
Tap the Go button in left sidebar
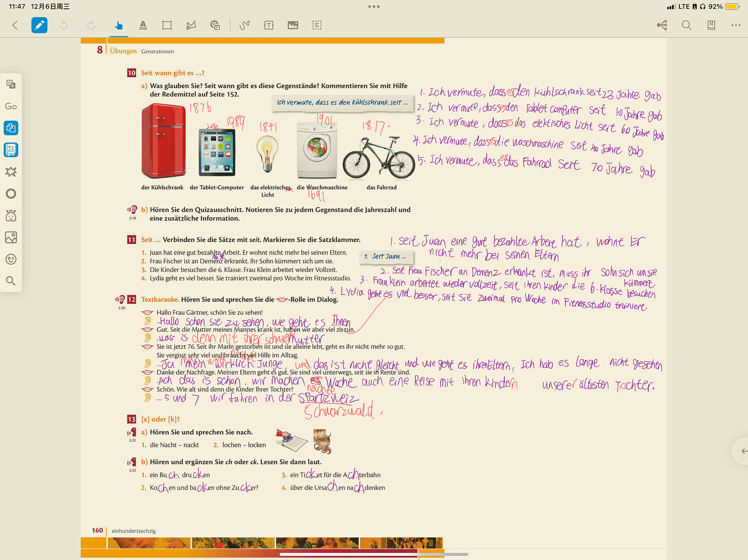11,106
